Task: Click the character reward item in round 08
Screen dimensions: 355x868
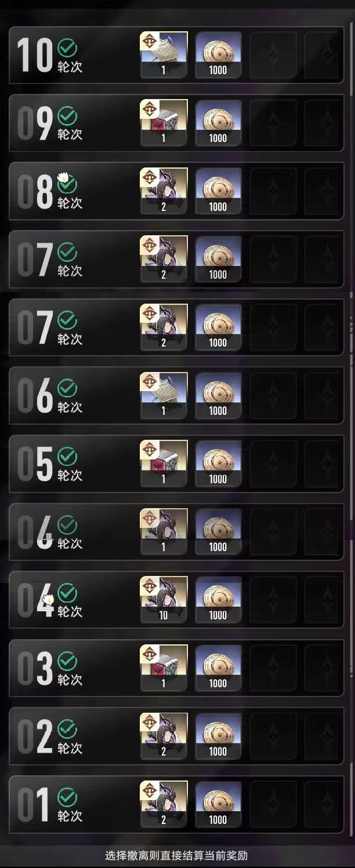Action: pos(164,191)
